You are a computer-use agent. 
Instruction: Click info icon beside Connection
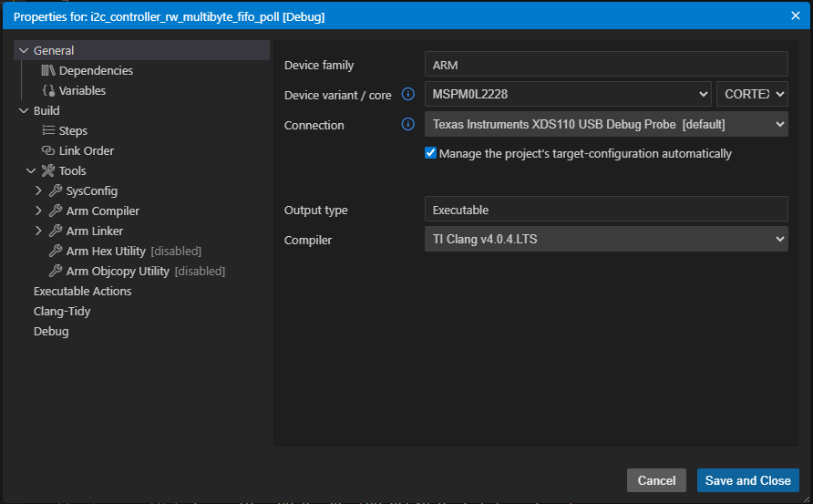click(x=408, y=124)
